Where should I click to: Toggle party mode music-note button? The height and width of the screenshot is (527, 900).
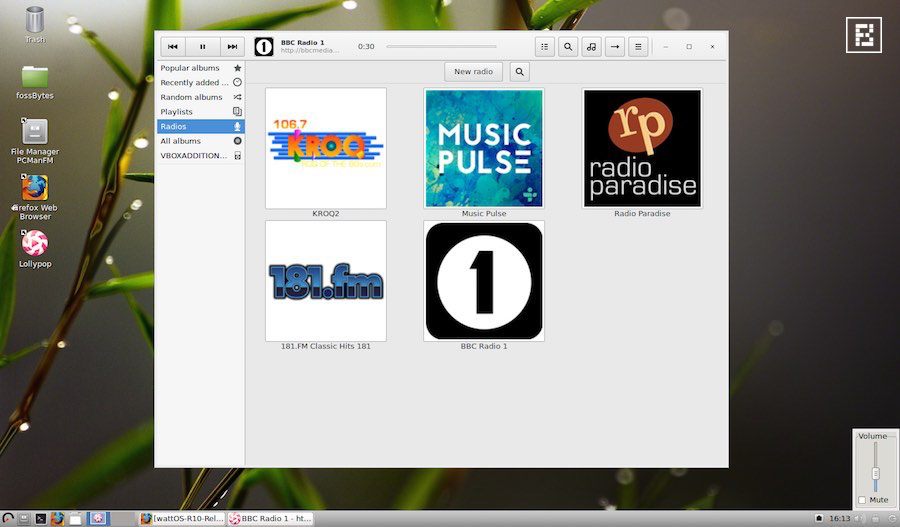pyautogui.click(x=591, y=46)
